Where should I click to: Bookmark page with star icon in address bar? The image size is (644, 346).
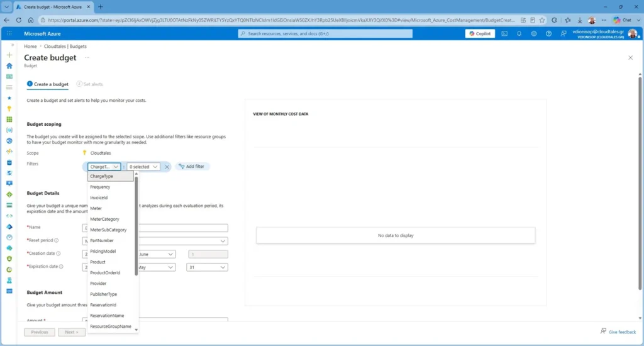tap(542, 20)
